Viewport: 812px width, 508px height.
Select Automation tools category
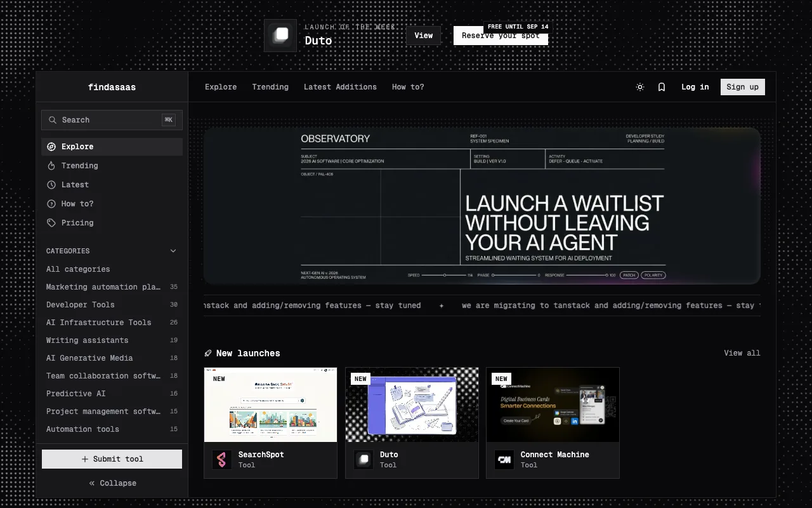(112, 429)
